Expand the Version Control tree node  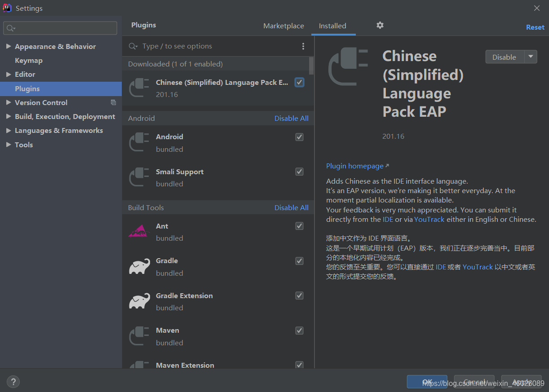tap(8, 102)
